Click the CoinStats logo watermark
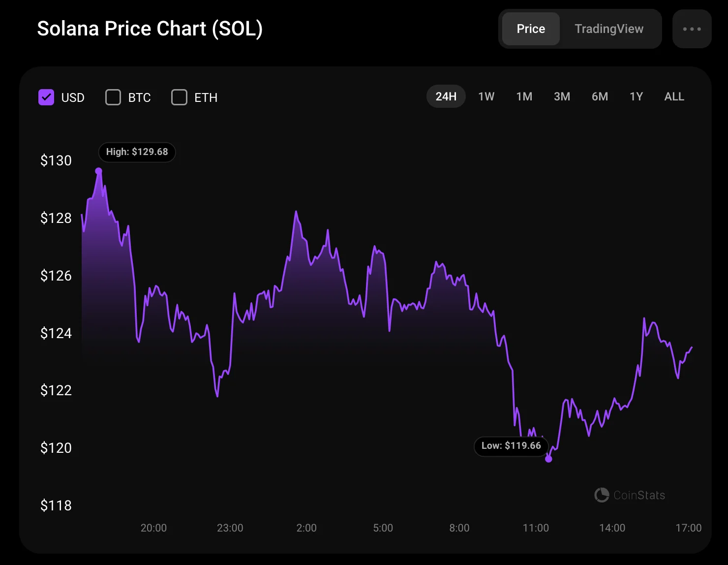 coord(630,495)
